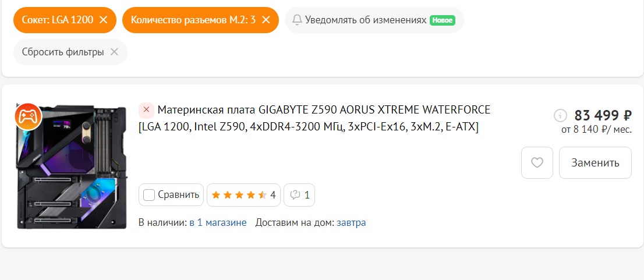644x280 pixels.
Task: Click the Заменить button
Action: [595, 162]
